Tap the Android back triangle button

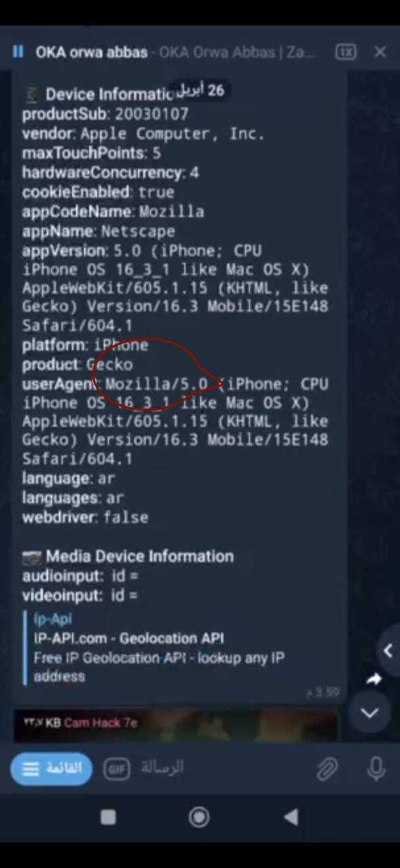291,817
